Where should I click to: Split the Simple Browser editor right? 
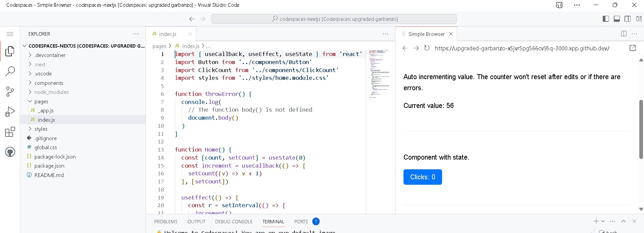pos(624,34)
